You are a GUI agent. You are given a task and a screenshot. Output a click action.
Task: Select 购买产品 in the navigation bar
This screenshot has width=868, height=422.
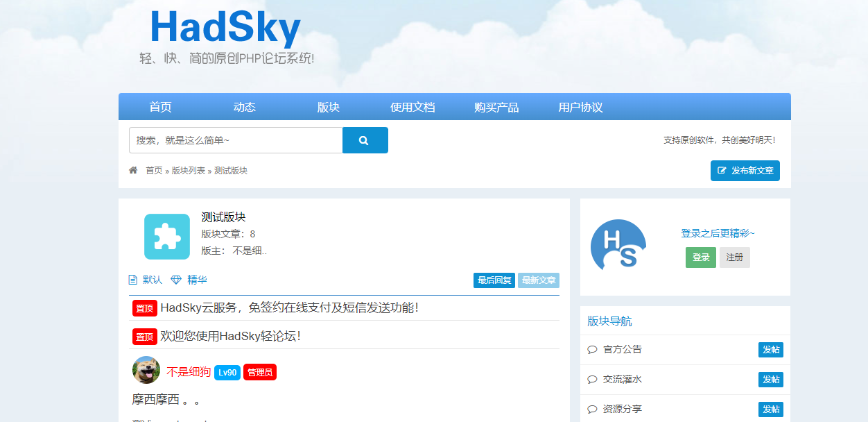tap(496, 107)
